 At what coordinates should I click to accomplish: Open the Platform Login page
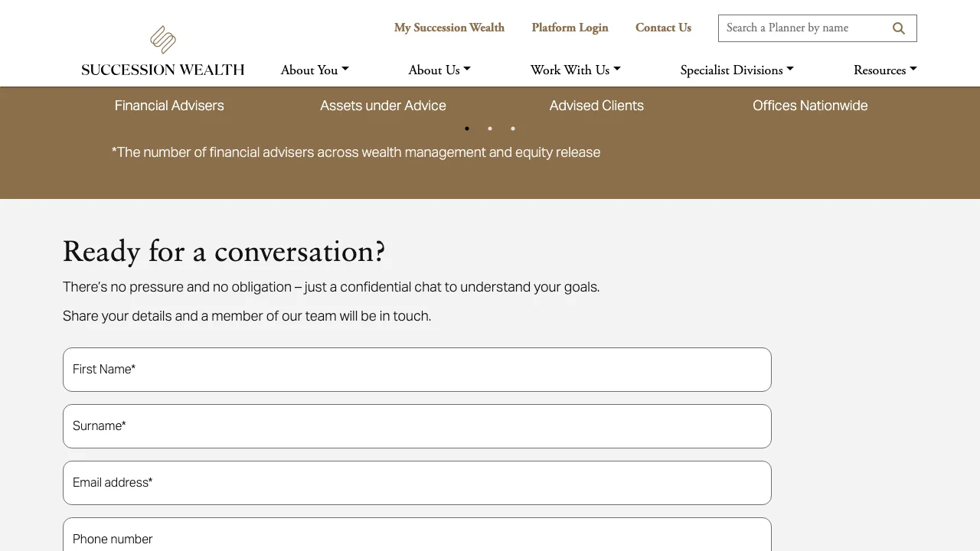(x=570, y=28)
